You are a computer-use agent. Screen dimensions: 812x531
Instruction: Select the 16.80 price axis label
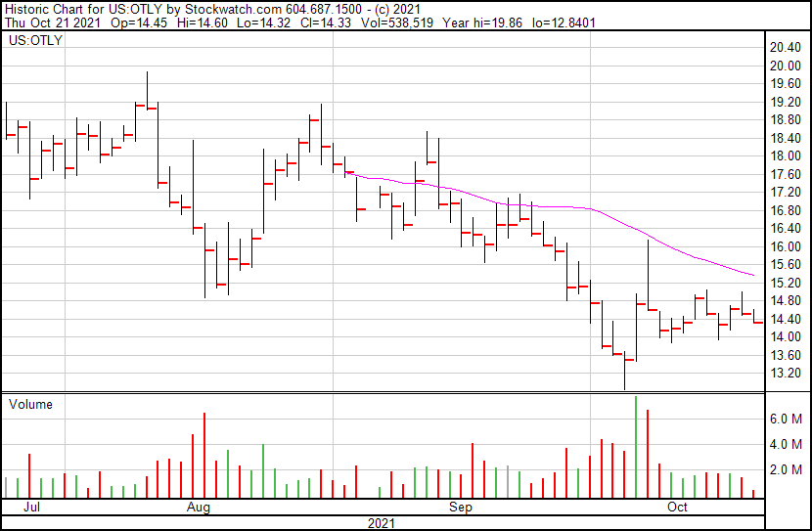pyautogui.click(x=785, y=210)
